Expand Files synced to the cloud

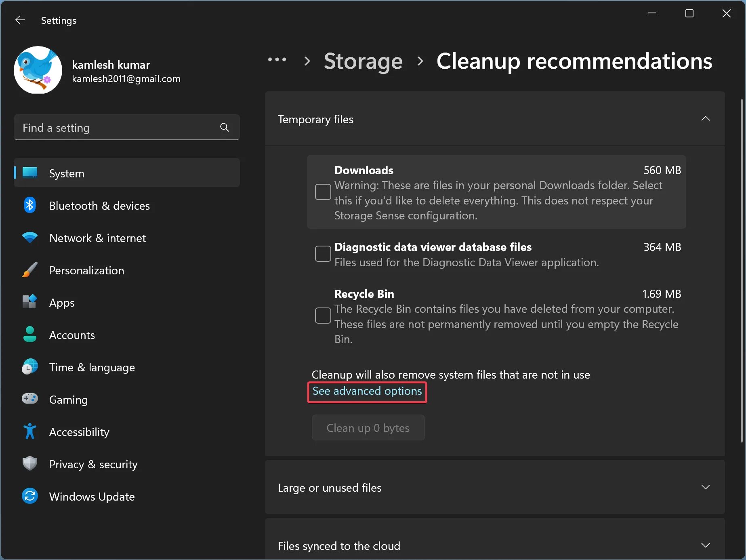click(705, 545)
